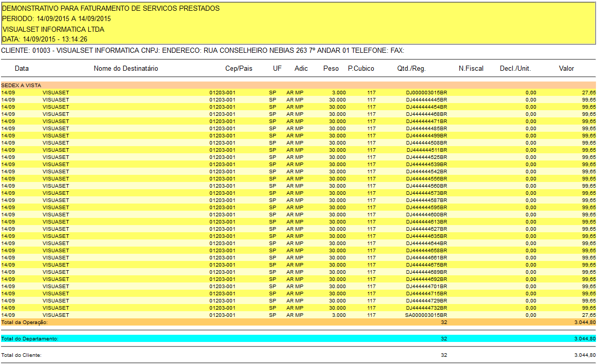Click the 'DEMONSTRATIVO PARA FATURAMENTO DE SERVICOS PRESTADOS' title
597x364 pixels.
tap(111, 8)
